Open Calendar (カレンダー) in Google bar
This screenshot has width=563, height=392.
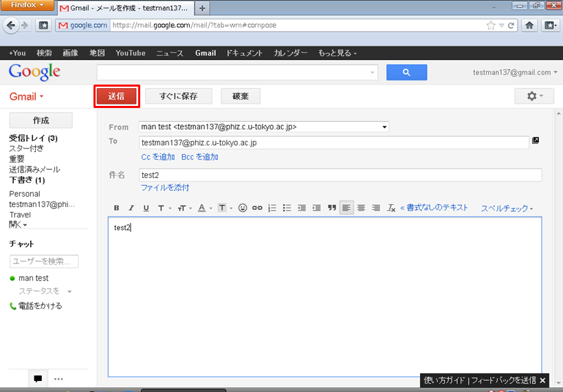pos(291,53)
